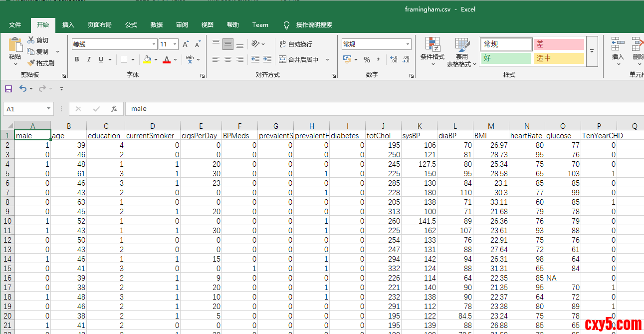
Task: Click Merge and Center (合并后居中) button
Action: coord(299,59)
